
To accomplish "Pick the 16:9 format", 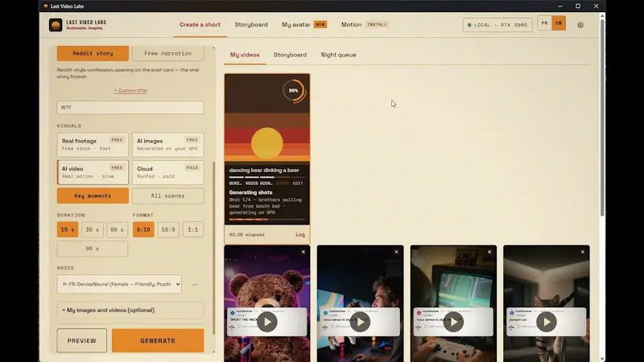I will (x=168, y=229).
